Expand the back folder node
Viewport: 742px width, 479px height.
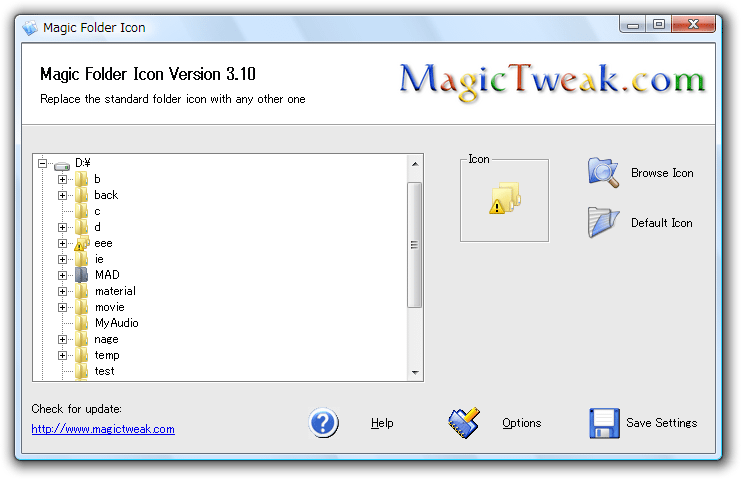coord(62,195)
